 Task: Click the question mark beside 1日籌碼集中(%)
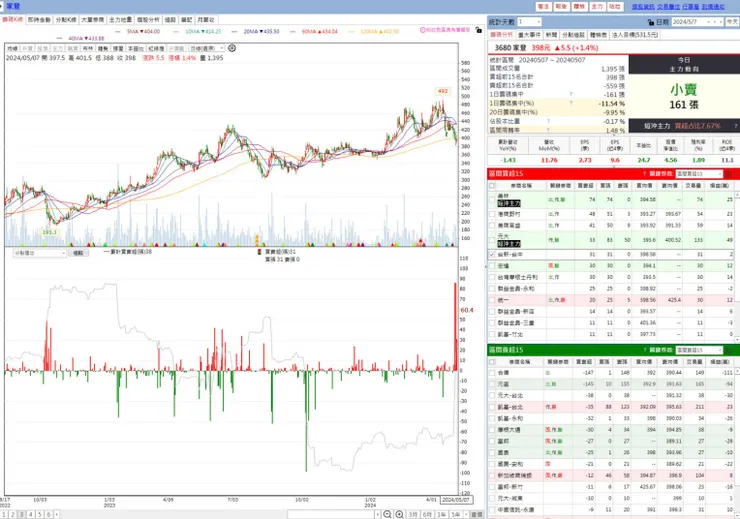point(571,103)
